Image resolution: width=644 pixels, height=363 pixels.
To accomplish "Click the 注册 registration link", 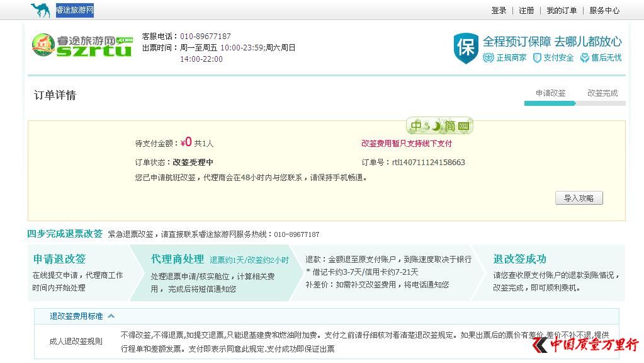I will [x=526, y=10].
